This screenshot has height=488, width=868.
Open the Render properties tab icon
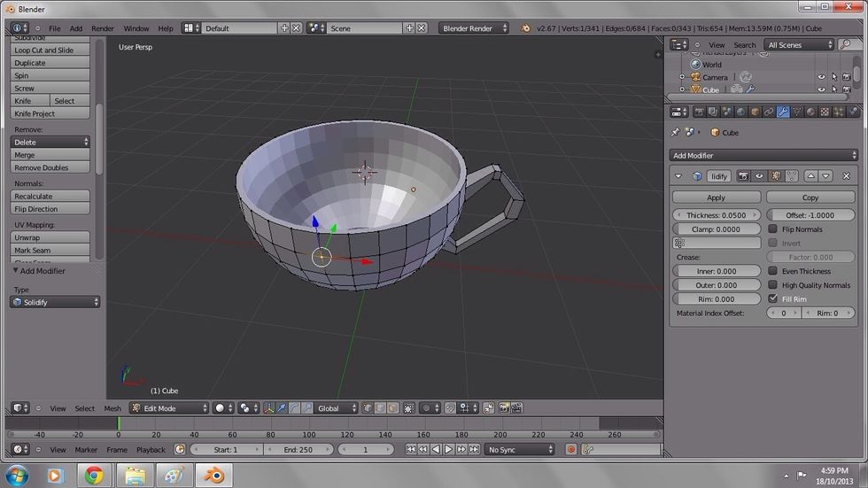pos(699,112)
